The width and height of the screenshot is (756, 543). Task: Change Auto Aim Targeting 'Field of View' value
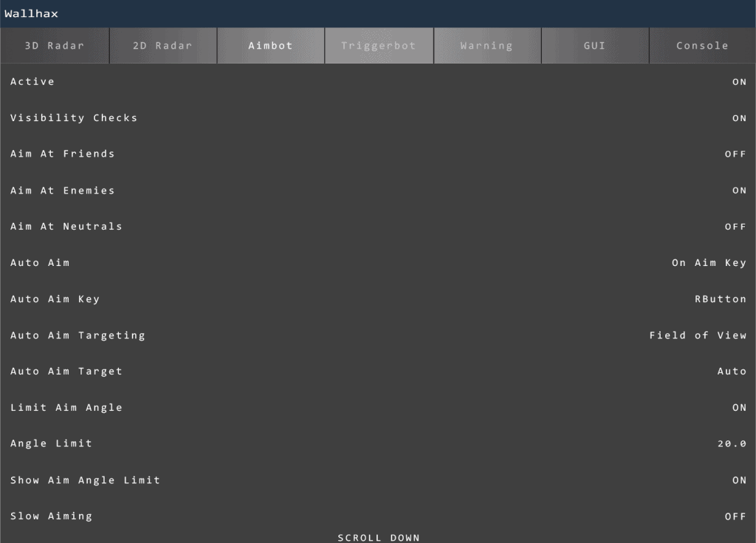click(698, 335)
